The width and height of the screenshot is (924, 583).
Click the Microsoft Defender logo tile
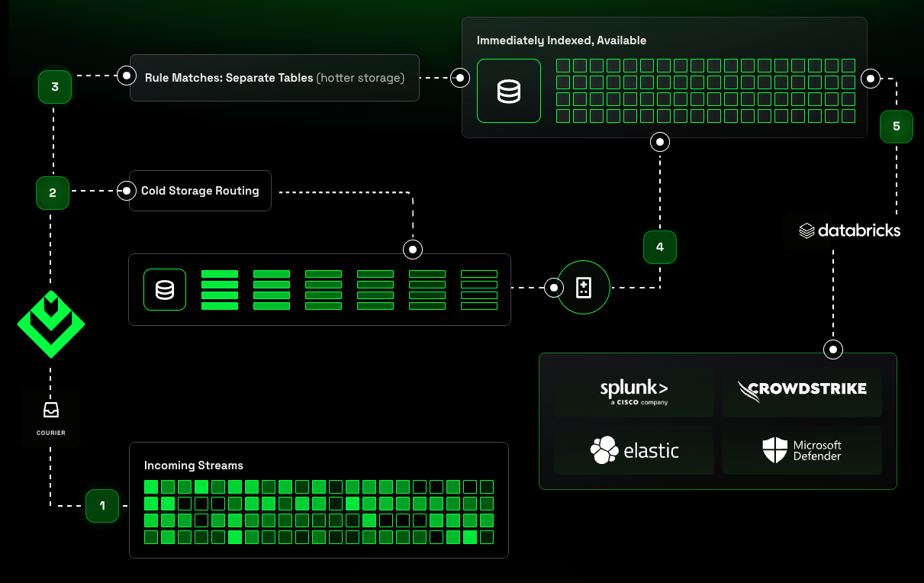[x=801, y=450]
